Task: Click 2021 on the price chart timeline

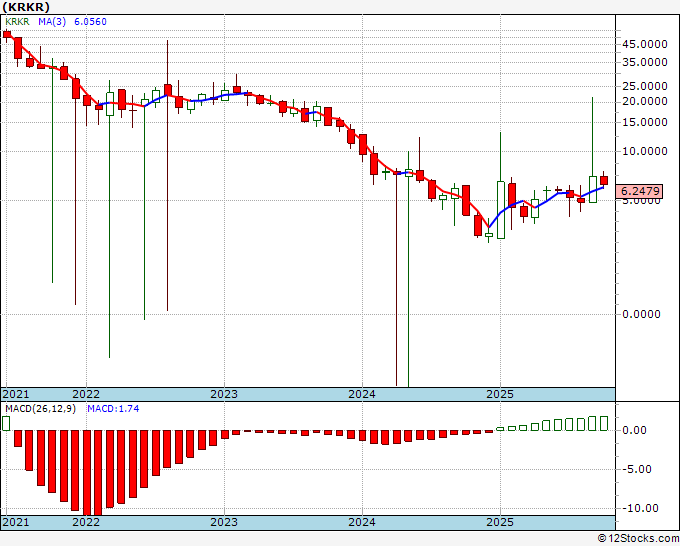Action: (x=15, y=394)
